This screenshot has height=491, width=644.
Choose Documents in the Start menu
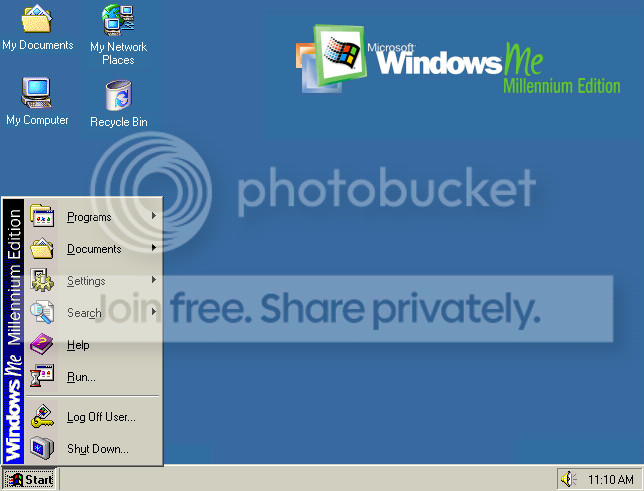[94, 248]
